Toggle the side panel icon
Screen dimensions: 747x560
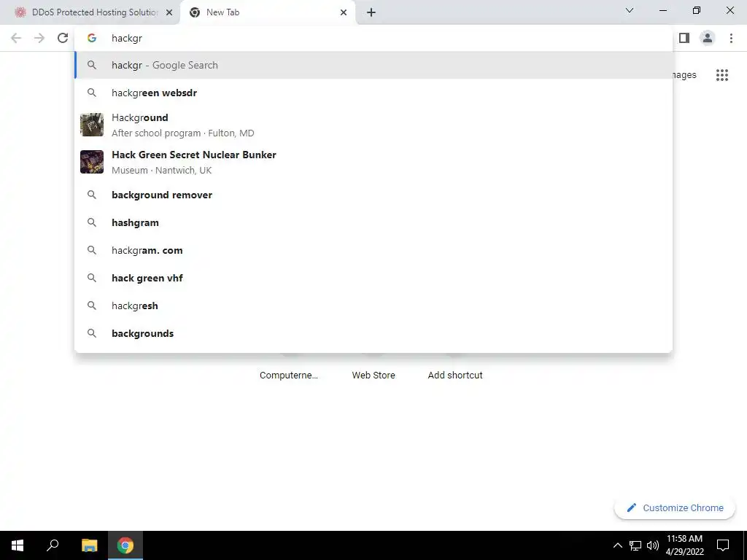coord(684,38)
